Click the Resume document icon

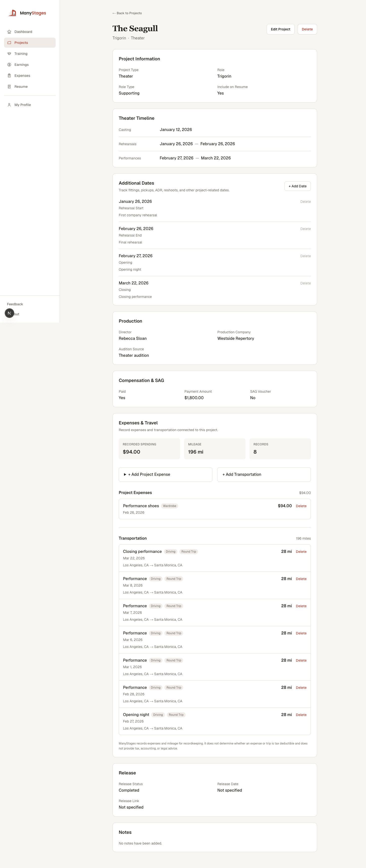click(x=9, y=87)
